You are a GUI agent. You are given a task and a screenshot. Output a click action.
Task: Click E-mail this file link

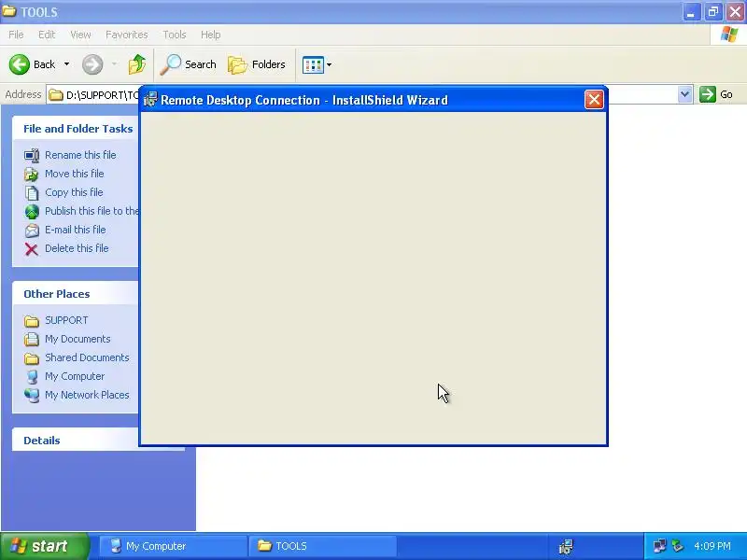(76, 230)
